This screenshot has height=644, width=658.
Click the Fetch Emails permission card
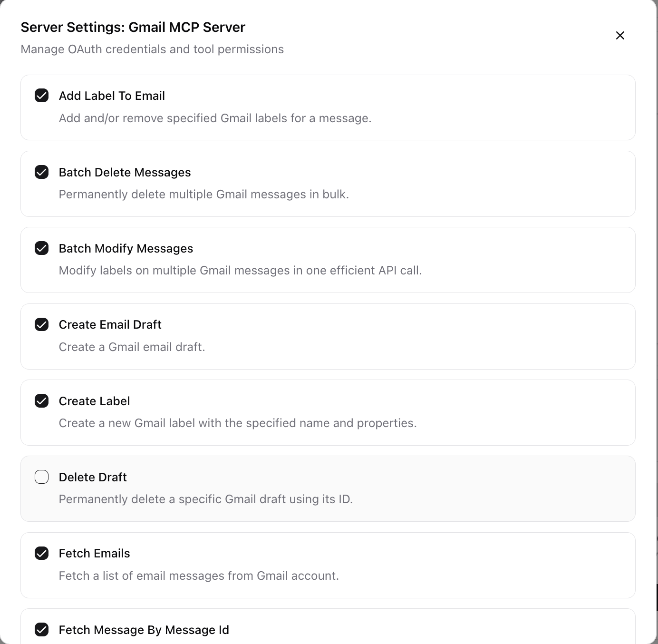pos(328,565)
